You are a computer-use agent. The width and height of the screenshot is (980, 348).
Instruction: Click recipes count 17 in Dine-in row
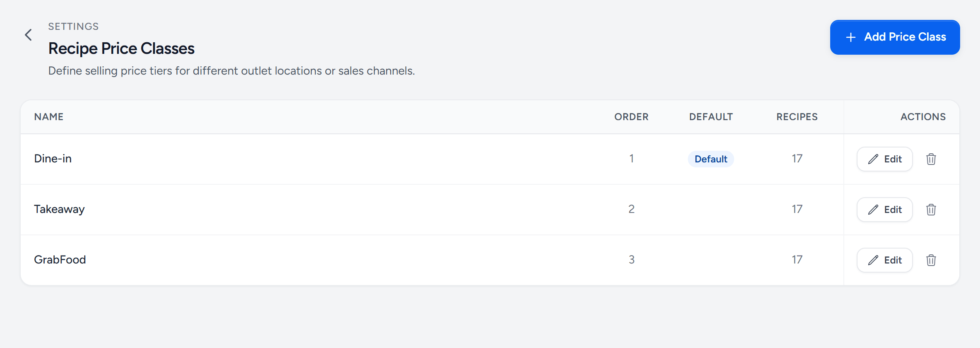pos(797,159)
